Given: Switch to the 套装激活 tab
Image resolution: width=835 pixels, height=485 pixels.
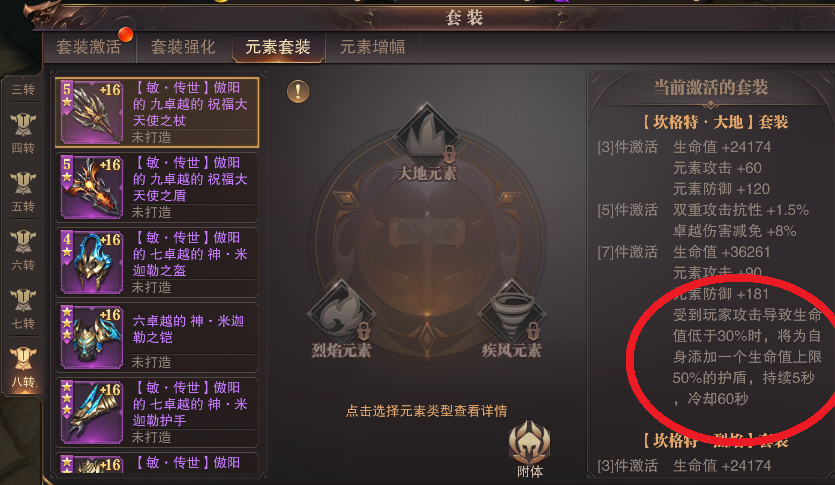Looking at the screenshot, I should [x=89, y=47].
